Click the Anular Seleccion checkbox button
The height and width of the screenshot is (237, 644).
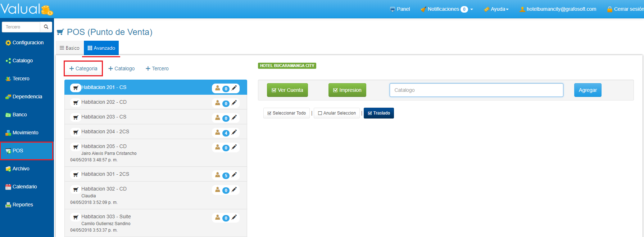[337, 113]
